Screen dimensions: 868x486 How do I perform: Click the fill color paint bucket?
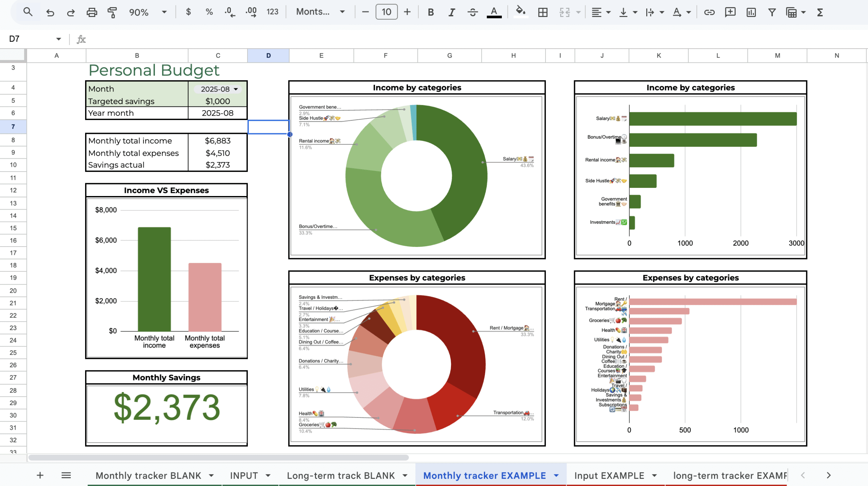click(520, 12)
